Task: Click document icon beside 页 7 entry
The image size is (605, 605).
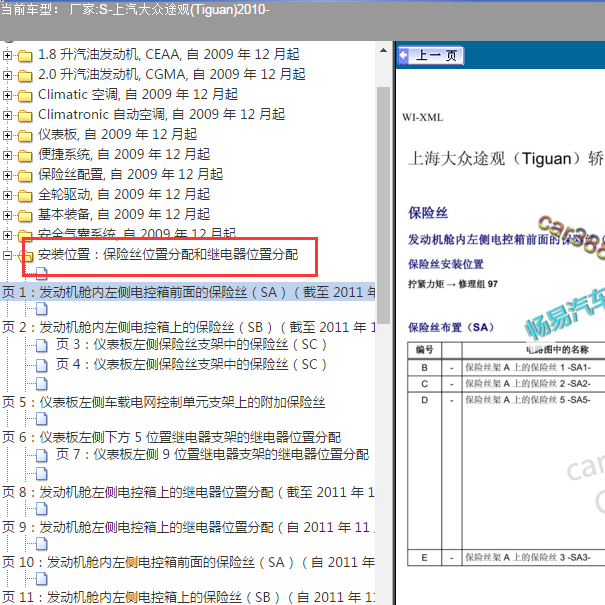Action: 42,456
